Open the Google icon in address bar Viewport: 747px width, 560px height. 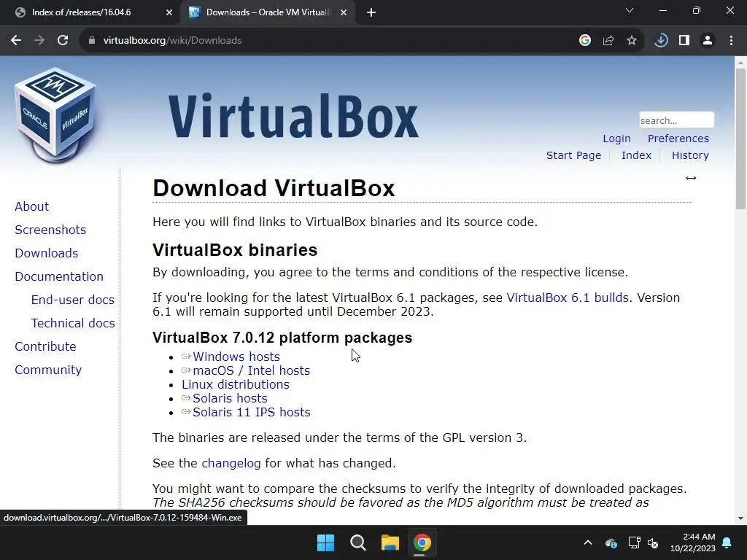[x=585, y=41]
